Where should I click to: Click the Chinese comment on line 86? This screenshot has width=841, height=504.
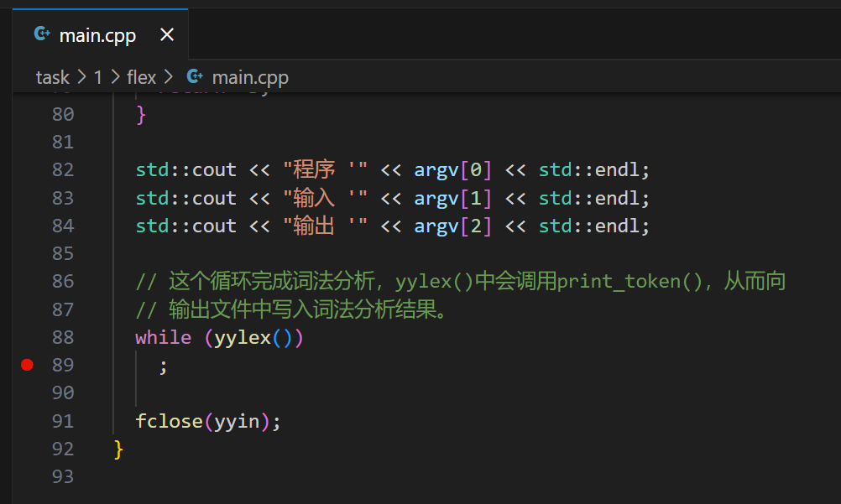pos(460,281)
